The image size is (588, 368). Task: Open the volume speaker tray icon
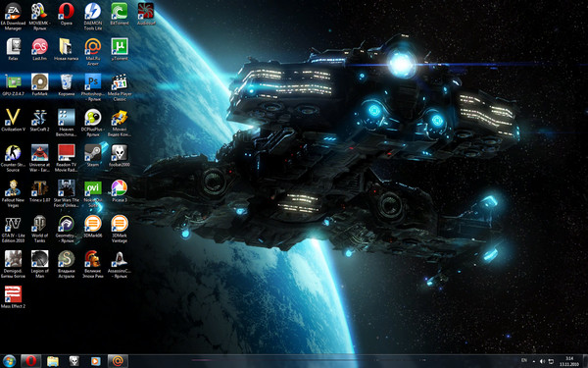coord(542,361)
